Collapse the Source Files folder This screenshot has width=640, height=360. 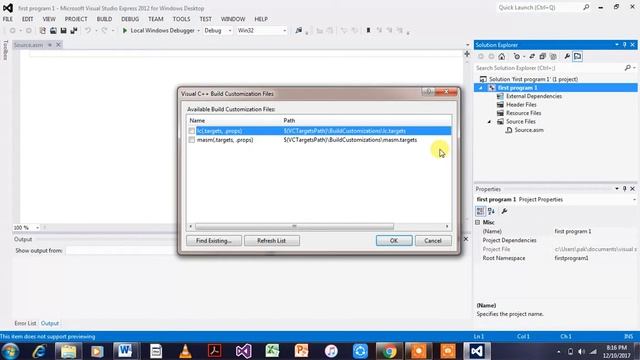[489, 122]
